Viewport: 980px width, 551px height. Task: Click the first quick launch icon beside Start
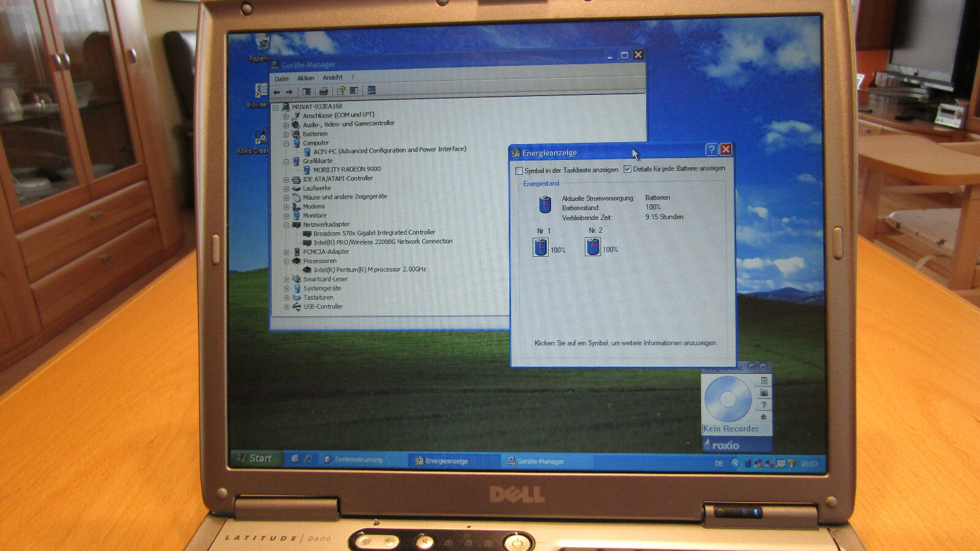[x=295, y=458]
